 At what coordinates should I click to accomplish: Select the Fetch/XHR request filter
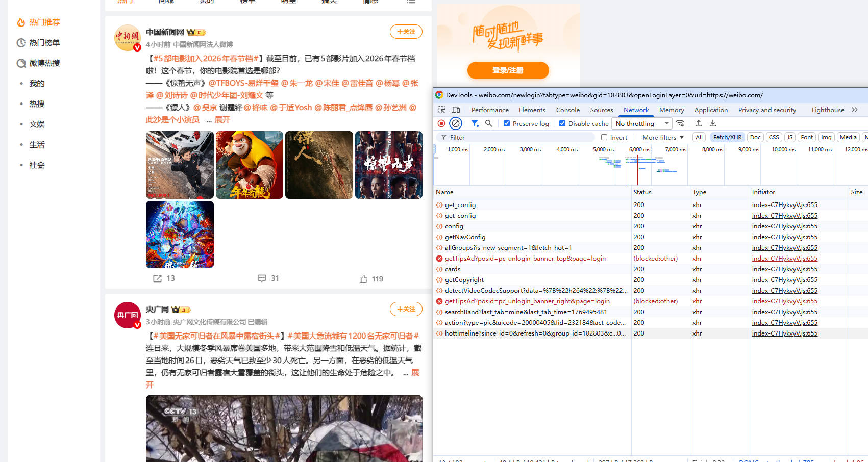tap(727, 137)
